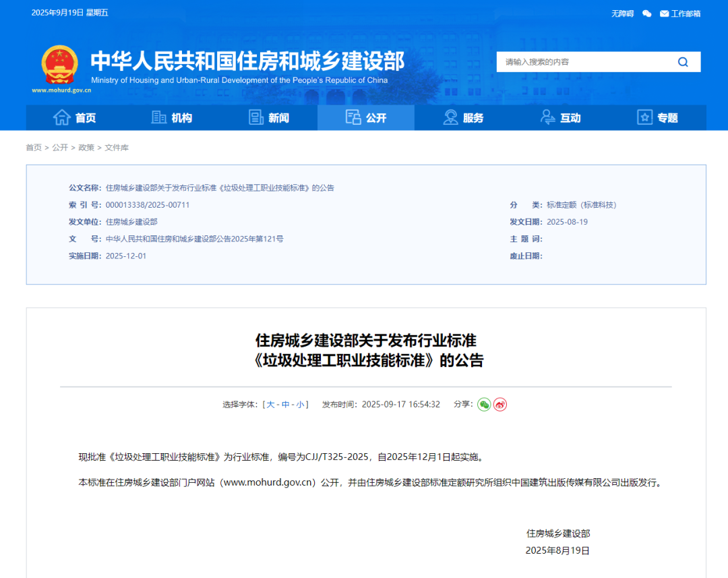Screen dimensions: 728x578
Task: Click 无障碍 accessibility link
Action: (622, 13)
